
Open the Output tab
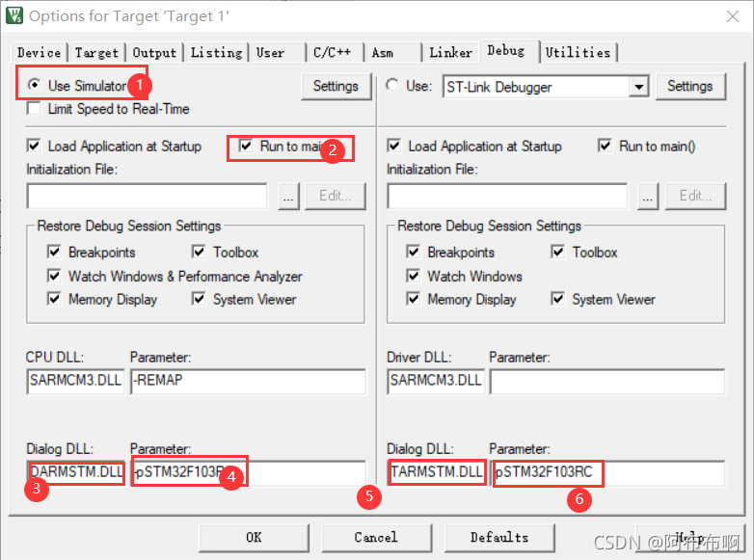tap(154, 52)
